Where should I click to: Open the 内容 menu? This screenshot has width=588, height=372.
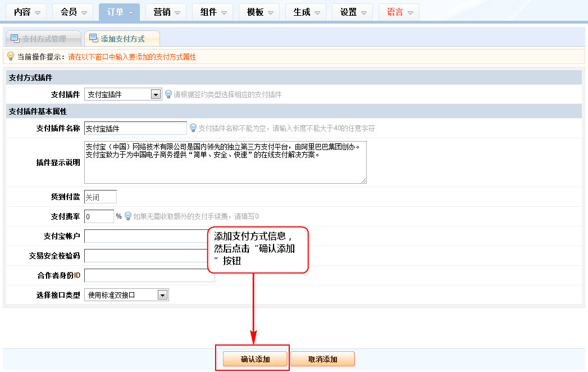tap(26, 12)
